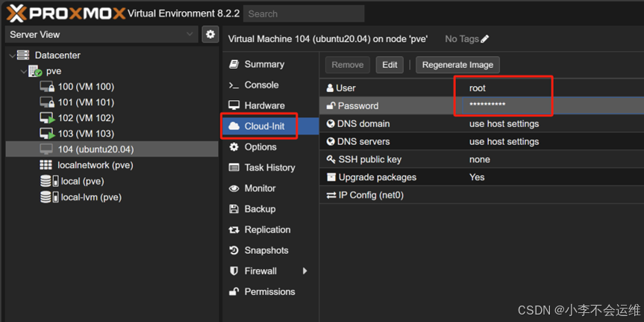Click the Replication arrows icon
644x322 pixels.
click(x=234, y=230)
